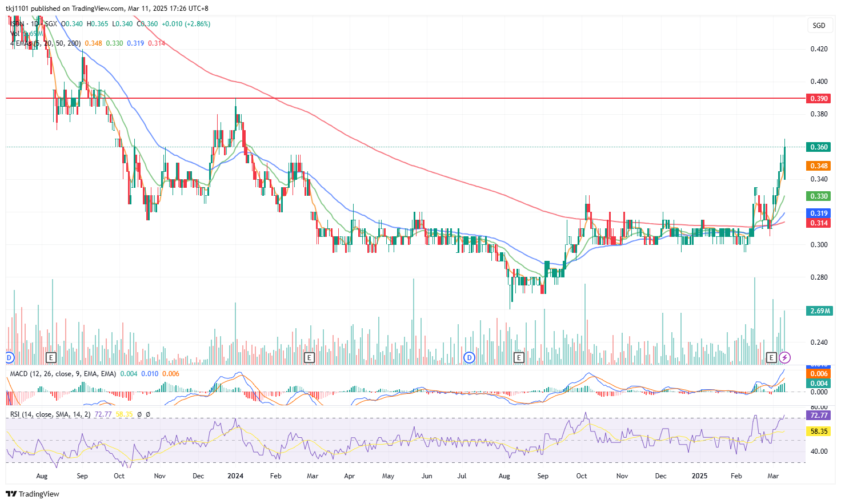Click the blue 0.319 price-axis label

coord(819,213)
